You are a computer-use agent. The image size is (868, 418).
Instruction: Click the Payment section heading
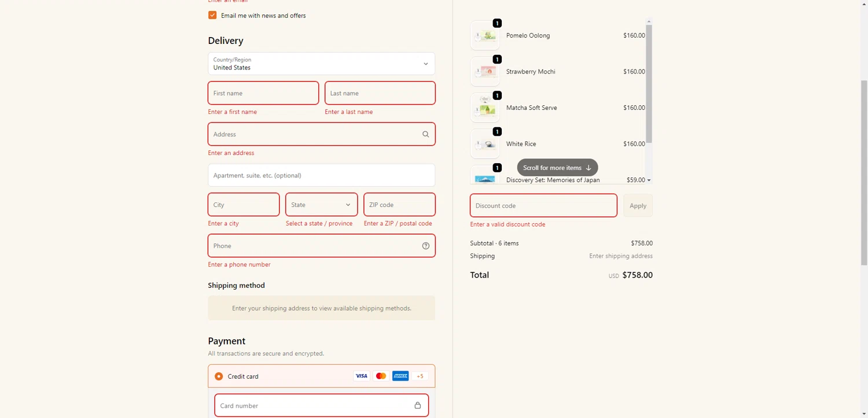[x=227, y=341]
